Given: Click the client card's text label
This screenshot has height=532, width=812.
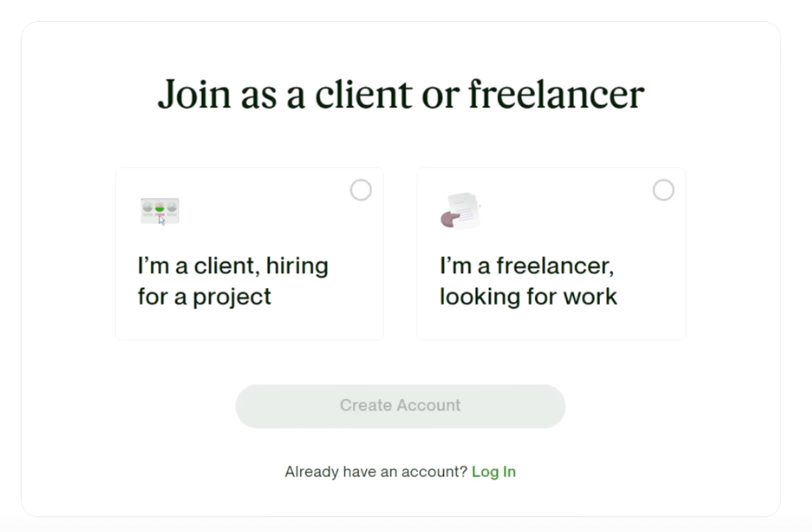Looking at the screenshot, I should [x=233, y=281].
